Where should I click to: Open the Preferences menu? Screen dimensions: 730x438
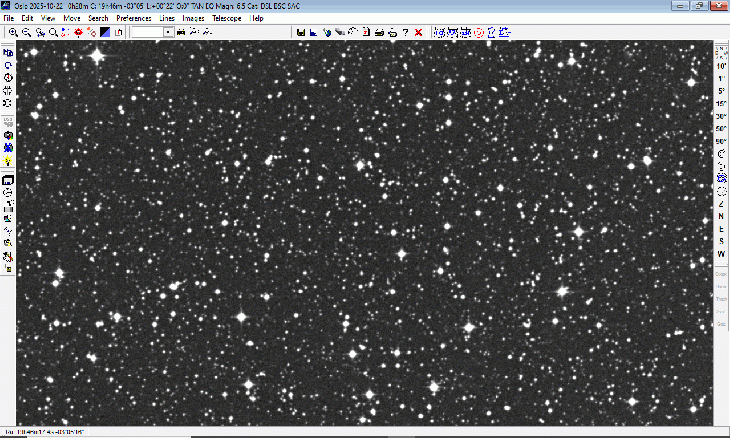pos(134,18)
